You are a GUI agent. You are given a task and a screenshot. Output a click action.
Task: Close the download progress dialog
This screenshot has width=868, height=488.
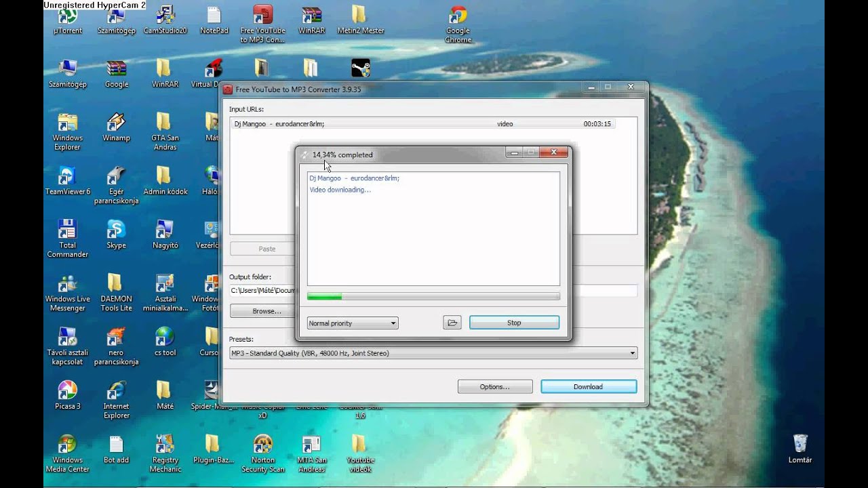tap(553, 152)
